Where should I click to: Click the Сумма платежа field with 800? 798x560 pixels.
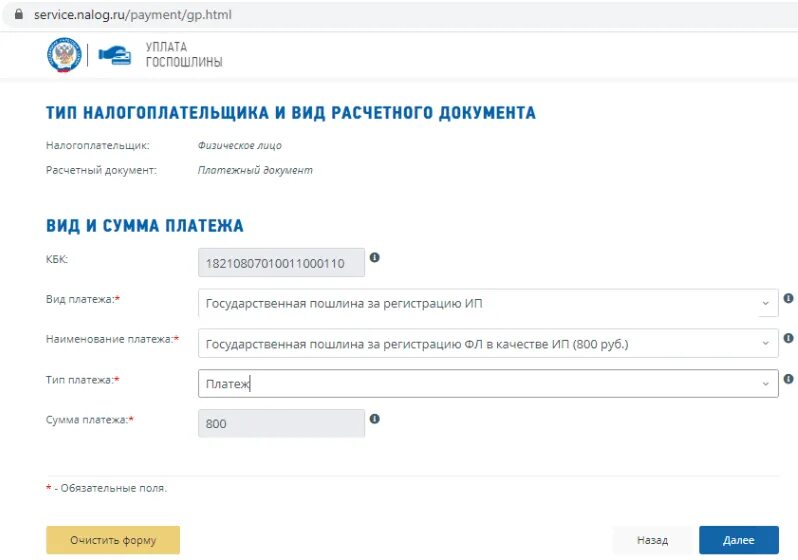coord(281,424)
